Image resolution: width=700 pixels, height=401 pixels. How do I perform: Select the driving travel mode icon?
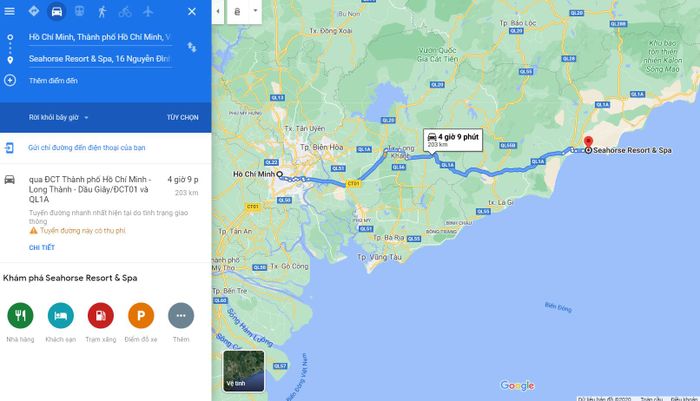coord(57,12)
